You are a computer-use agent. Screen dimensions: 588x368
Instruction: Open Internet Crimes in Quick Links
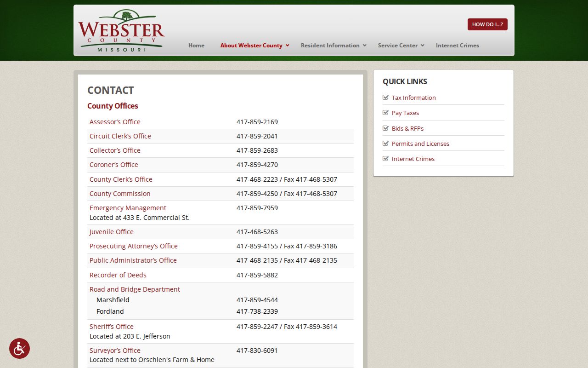[x=413, y=159]
